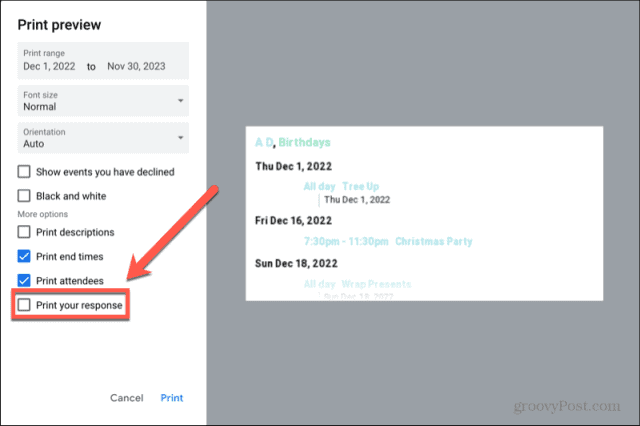The image size is (640, 426).
Task: Open the Orientation dropdown
Action: 103,138
